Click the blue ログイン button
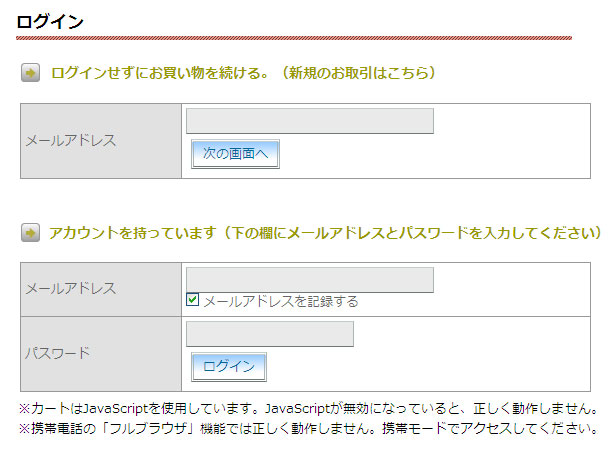This screenshot has width=610, height=454. (x=229, y=366)
